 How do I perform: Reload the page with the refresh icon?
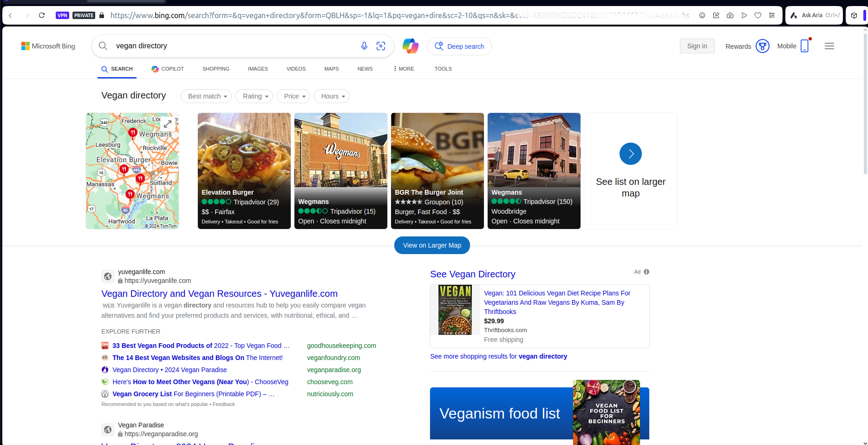42,15
